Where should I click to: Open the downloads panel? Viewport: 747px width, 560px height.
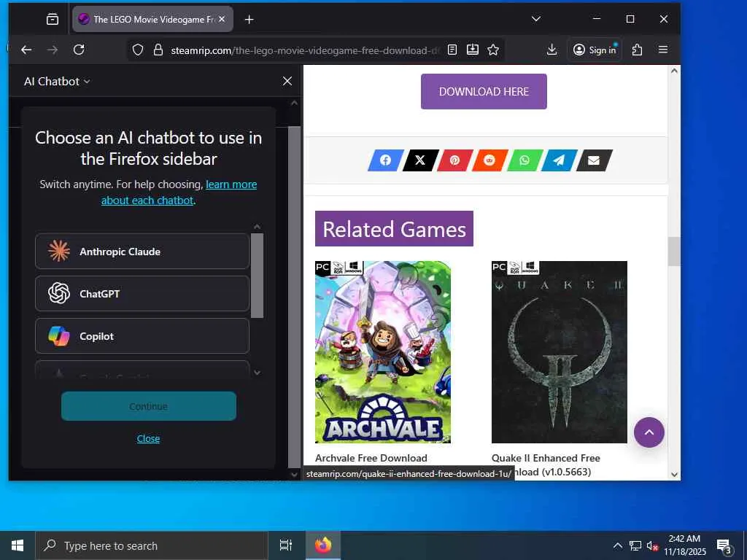[551, 50]
